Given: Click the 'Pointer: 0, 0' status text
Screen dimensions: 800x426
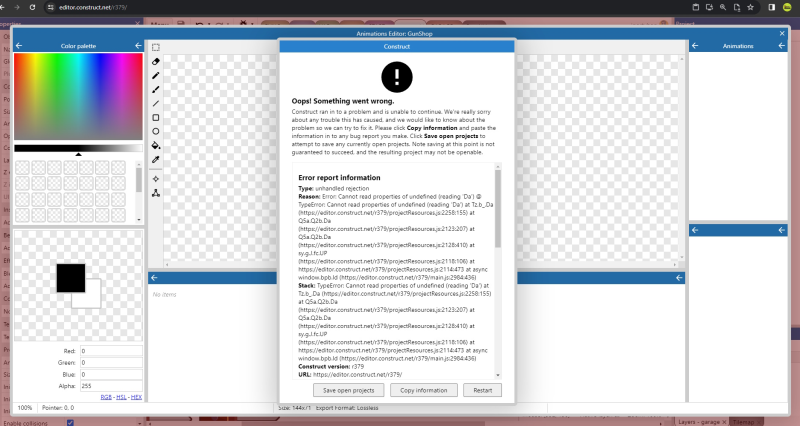Looking at the screenshot, I should coord(58,408).
